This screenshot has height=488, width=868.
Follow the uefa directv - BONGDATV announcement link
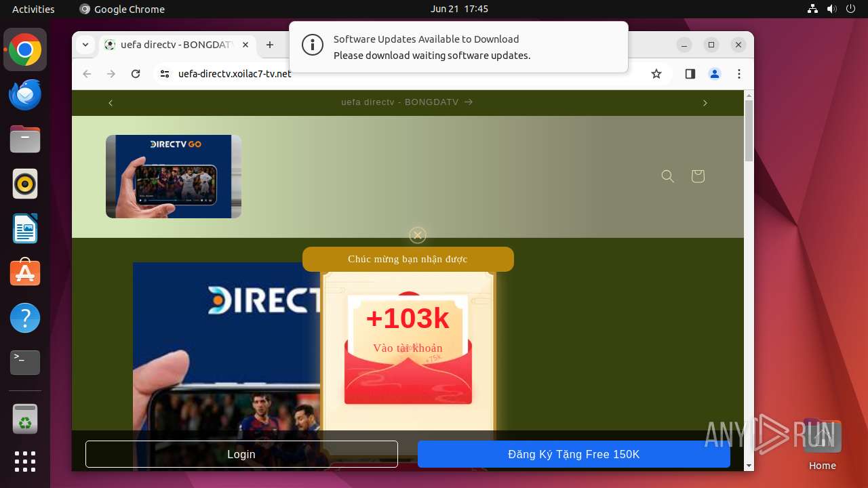click(x=407, y=102)
